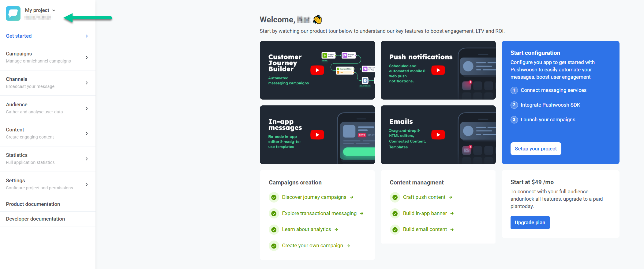
Task: Play the Push notifications video
Action: [438, 70]
